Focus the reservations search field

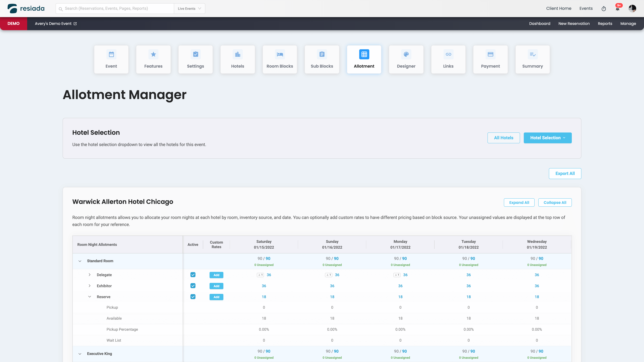click(117, 9)
